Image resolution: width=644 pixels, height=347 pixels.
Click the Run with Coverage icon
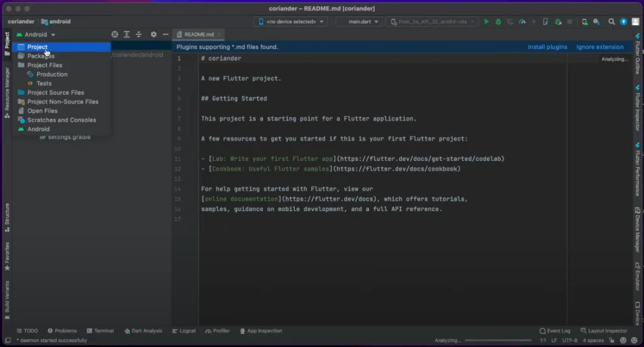tap(510, 22)
